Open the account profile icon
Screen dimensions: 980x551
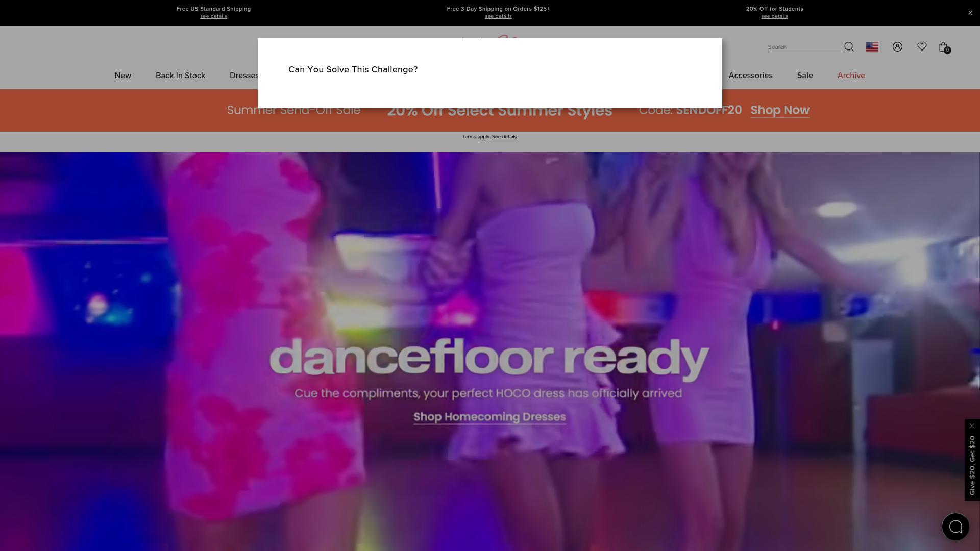point(897,47)
